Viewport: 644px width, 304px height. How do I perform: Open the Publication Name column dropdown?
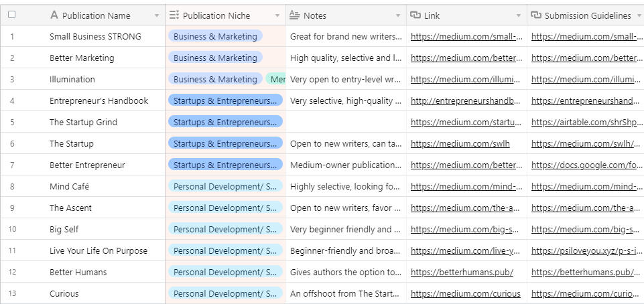[x=157, y=15]
